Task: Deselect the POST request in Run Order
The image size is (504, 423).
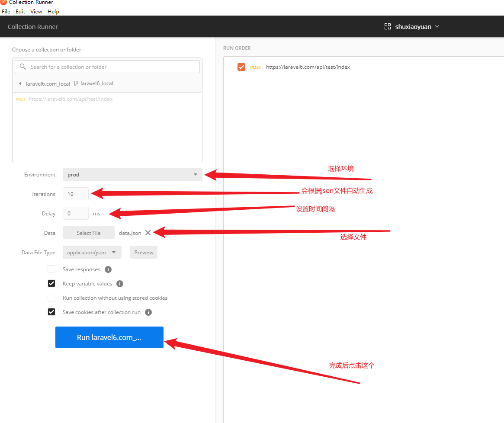Action: tap(241, 67)
